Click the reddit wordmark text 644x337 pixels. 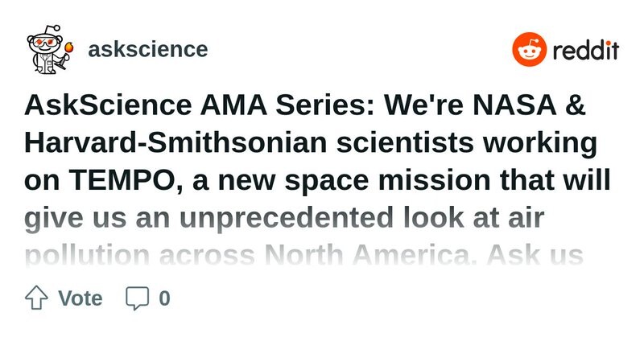(585, 51)
